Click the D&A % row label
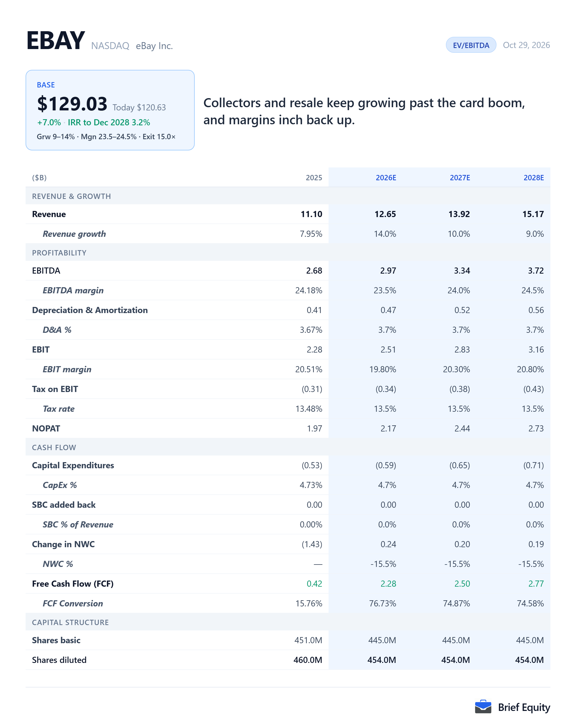The height and width of the screenshot is (728, 576). [x=57, y=330]
